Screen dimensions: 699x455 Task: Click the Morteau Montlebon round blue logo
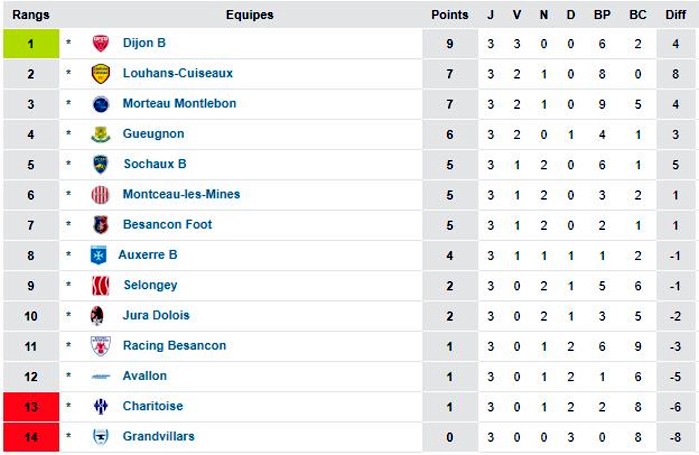101,104
